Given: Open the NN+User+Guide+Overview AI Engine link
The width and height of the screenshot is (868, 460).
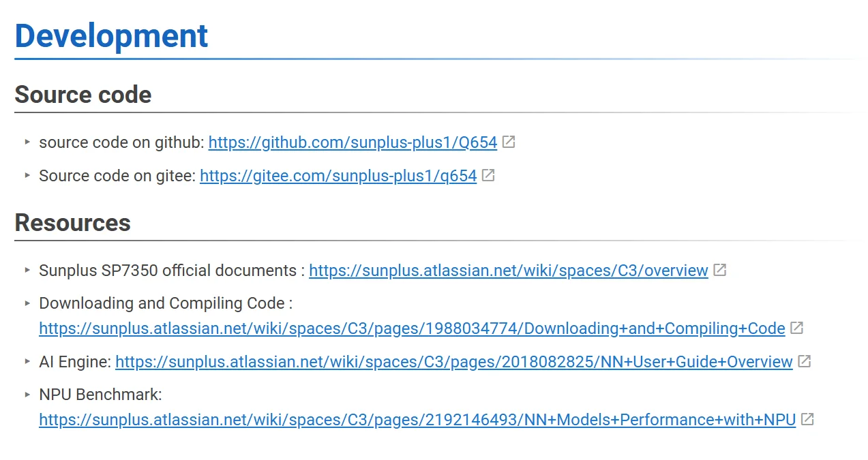Looking at the screenshot, I should tap(453, 362).
